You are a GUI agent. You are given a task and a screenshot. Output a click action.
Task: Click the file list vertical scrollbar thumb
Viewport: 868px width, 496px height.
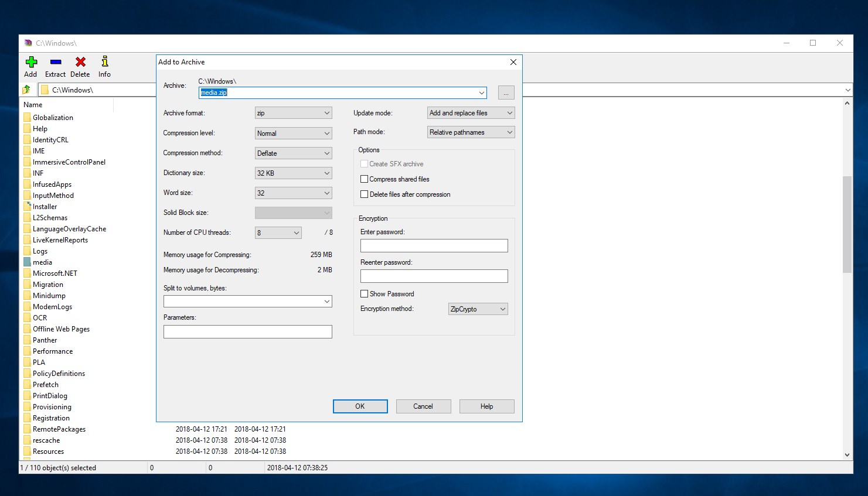pyautogui.click(x=847, y=224)
